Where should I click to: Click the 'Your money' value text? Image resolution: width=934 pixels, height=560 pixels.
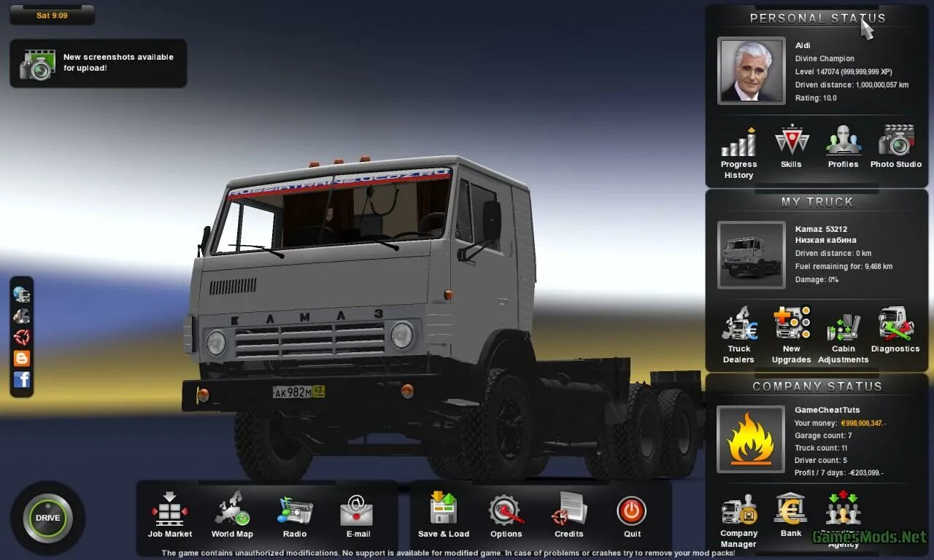863,424
